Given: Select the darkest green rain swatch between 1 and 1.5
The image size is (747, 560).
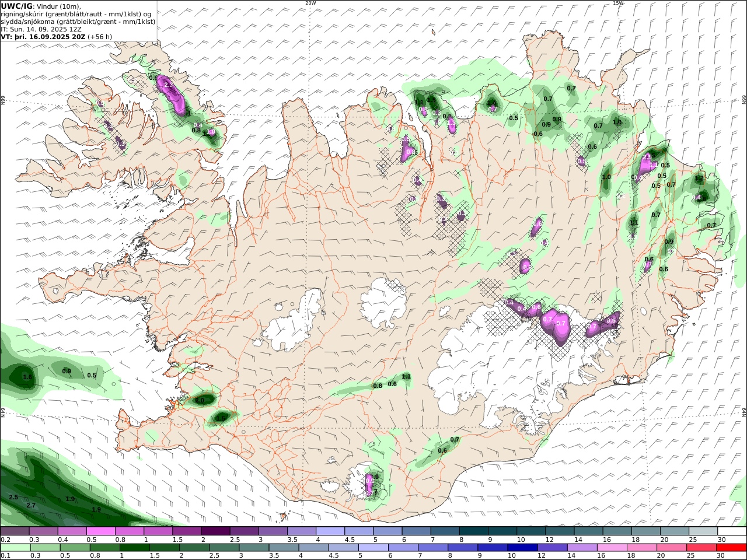Looking at the screenshot, I should [x=135, y=548].
